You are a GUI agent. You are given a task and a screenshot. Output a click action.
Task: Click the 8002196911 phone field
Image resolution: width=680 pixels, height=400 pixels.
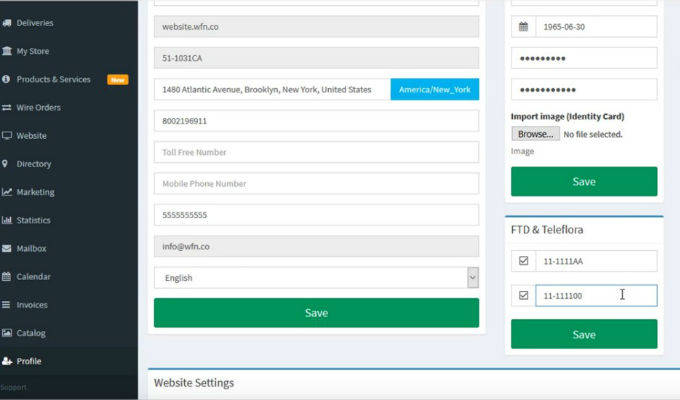tap(316, 121)
